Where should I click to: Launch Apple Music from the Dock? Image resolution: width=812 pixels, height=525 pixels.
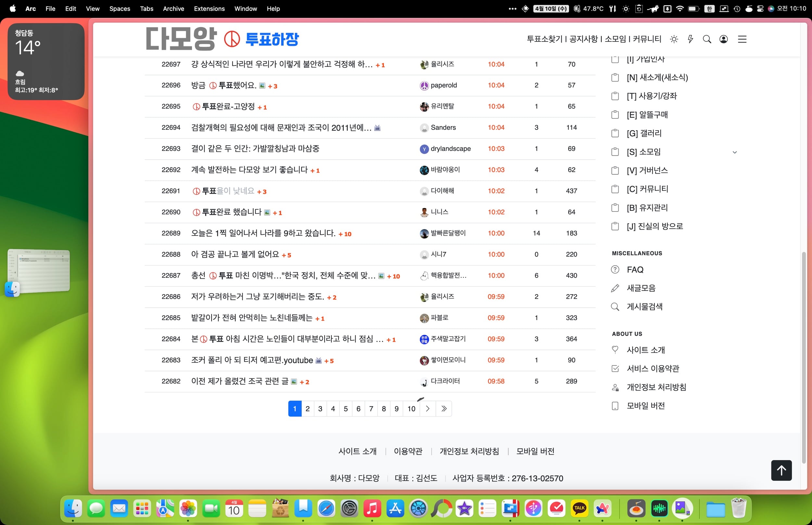(372, 509)
